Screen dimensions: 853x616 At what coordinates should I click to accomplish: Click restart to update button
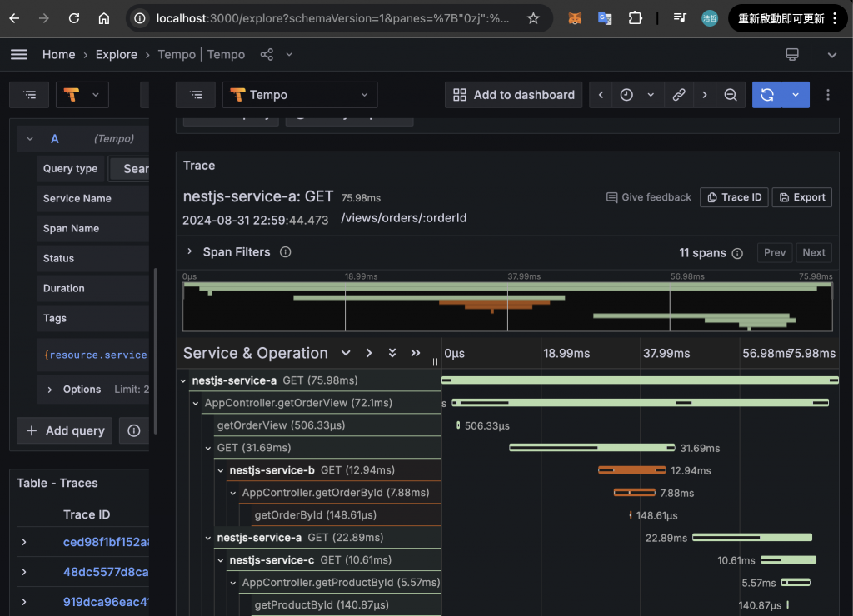[780, 18]
